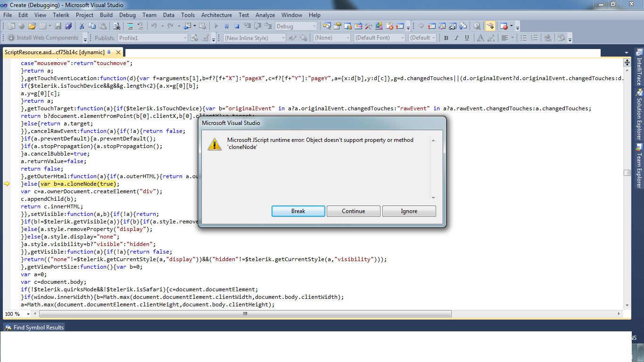Viewport: 644px width, 362px height.
Task: Click the Save All toolbar icon
Action: coord(68,26)
